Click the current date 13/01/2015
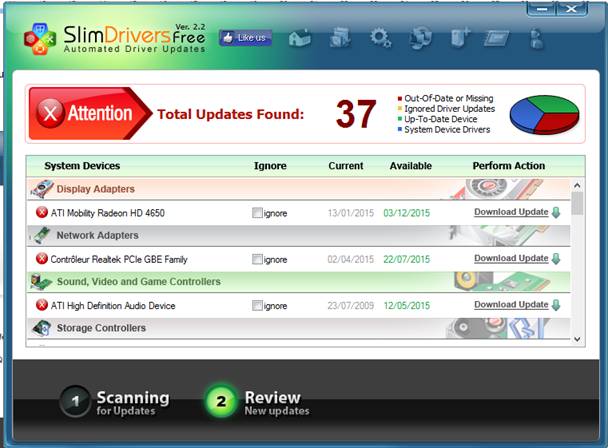 tap(351, 213)
